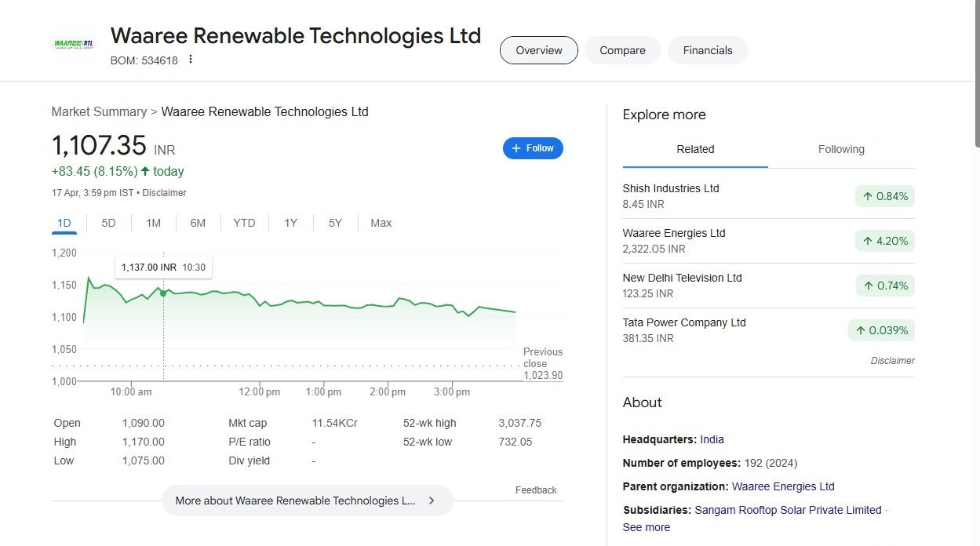Viewport: 980px width, 546px height.
Task: Select the 5Y chart range
Action: click(x=335, y=223)
